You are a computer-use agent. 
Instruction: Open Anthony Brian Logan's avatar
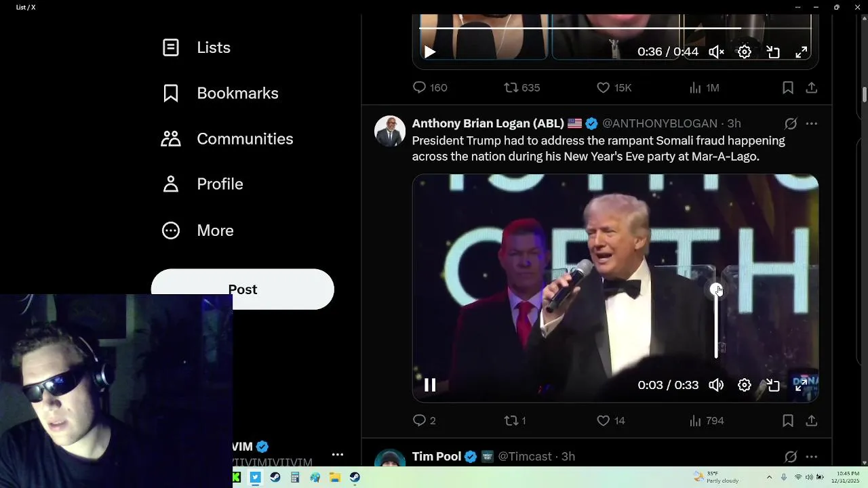point(390,131)
